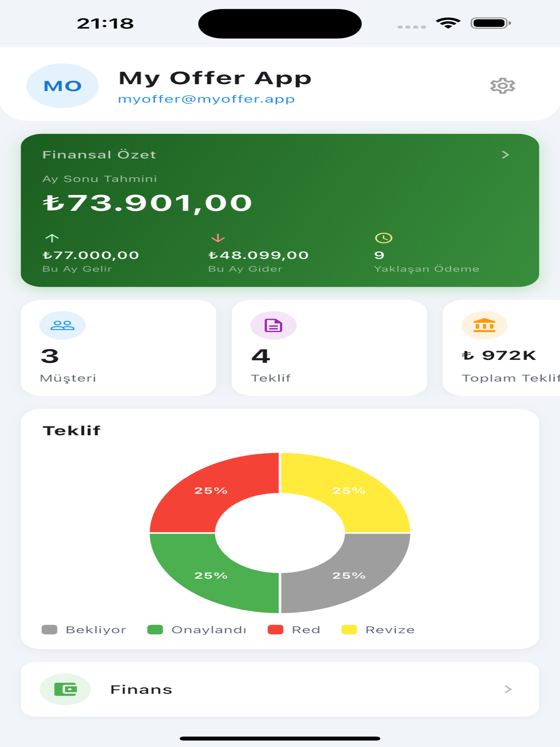Viewport: 560px width, 747px height.
Task: Expand Finans with its chevron arrow
Action: pos(508,689)
